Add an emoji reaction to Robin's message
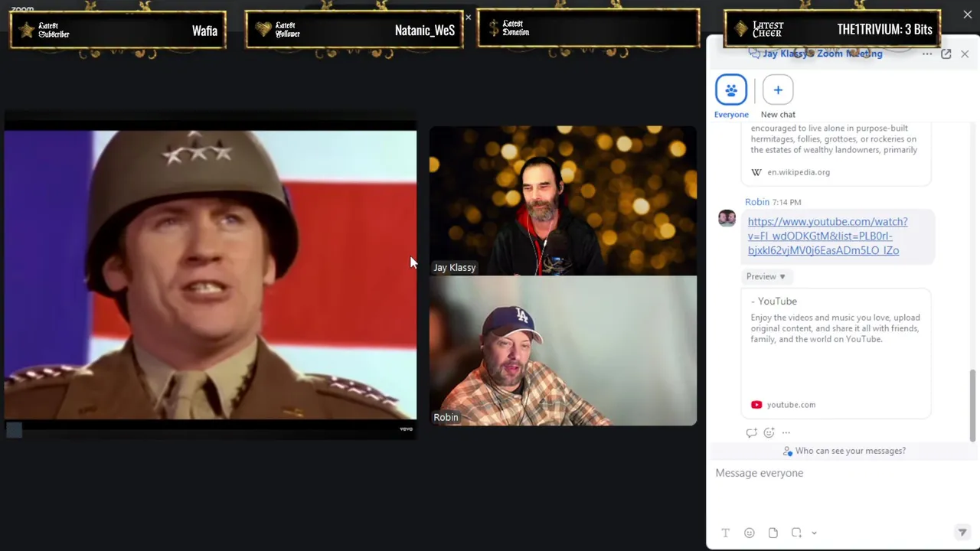Screen dimensions: 980x551 coord(769,432)
